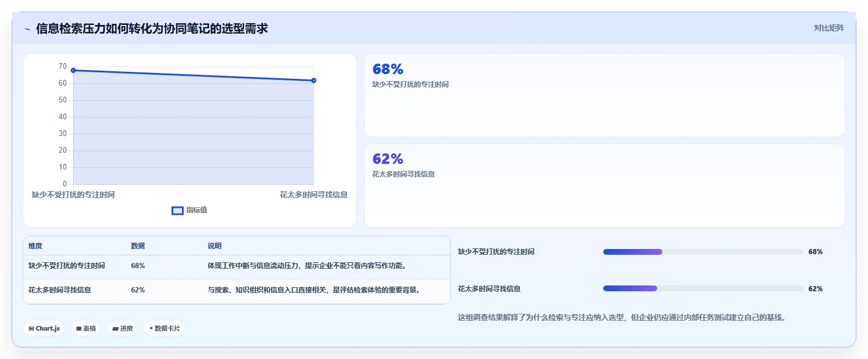Click the progress label 缺少不受打扰的专注时间
The width and height of the screenshot is (868, 359).
click(x=496, y=252)
